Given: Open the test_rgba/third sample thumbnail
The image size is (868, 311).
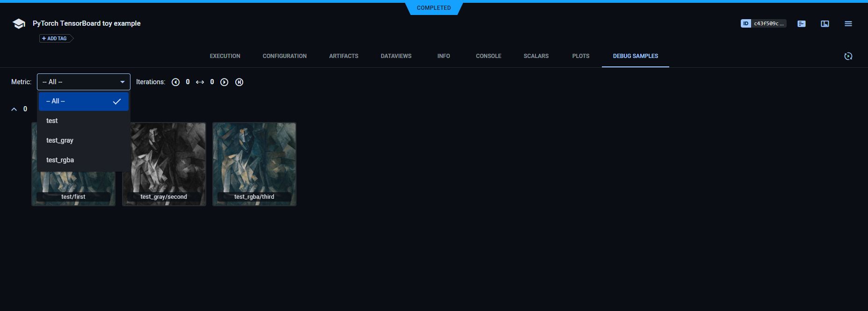Looking at the screenshot, I should [x=254, y=164].
